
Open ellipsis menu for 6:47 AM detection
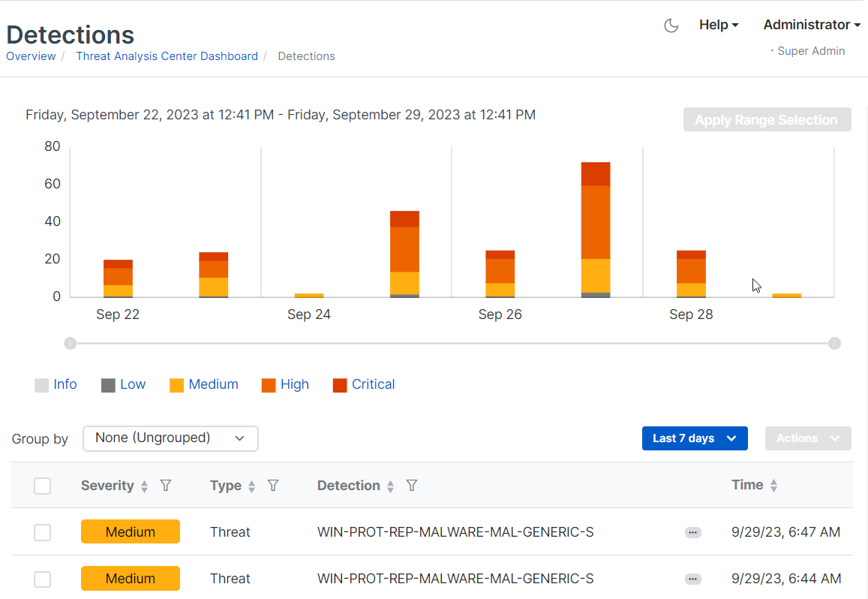point(692,532)
